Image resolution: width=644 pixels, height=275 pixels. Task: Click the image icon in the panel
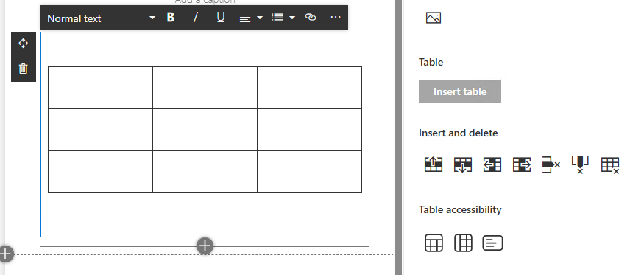434,18
